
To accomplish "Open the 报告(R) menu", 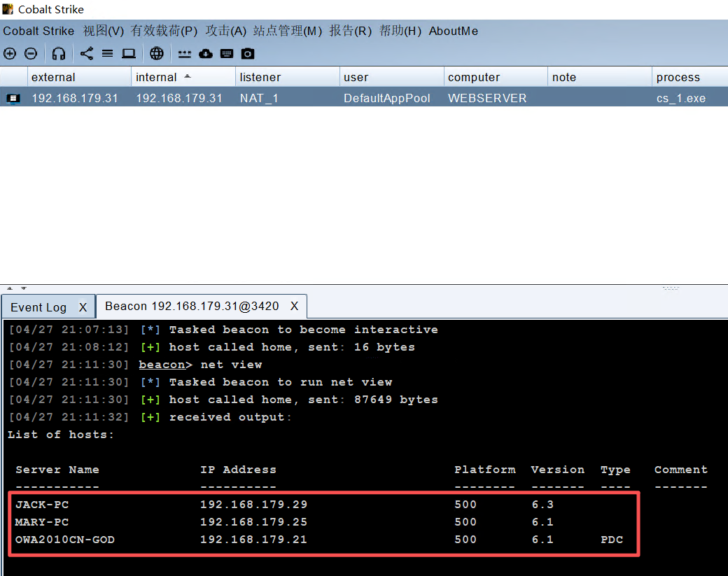I will [351, 31].
